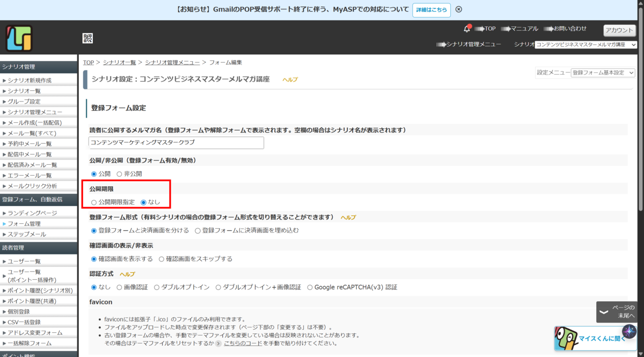The height and width of the screenshot is (357, 644).
Task: Go to TOP in the header navigation
Action: pyautogui.click(x=486, y=28)
